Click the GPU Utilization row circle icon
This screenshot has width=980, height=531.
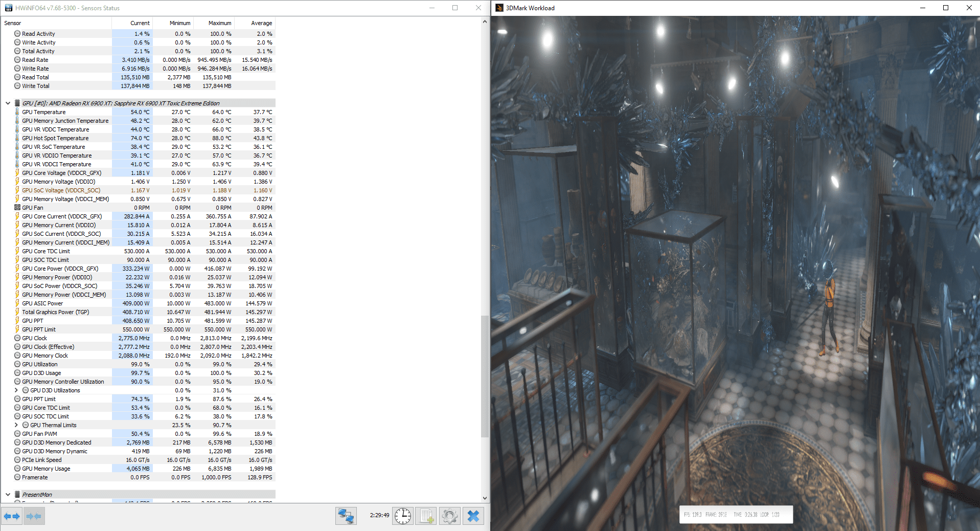[x=17, y=364]
